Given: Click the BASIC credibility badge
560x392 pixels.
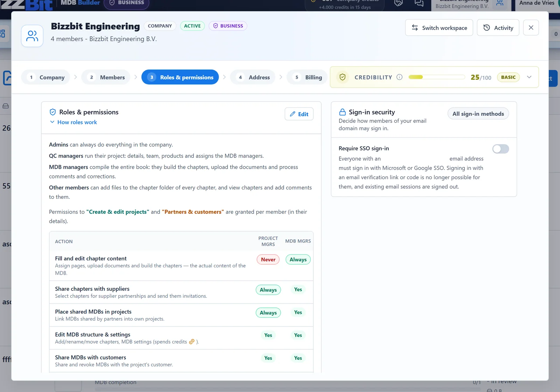Looking at the screenshot, I should [508, 77].
